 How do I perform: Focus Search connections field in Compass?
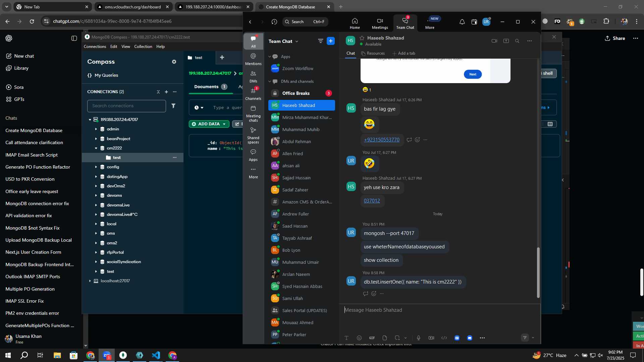[x=126, y=106]
